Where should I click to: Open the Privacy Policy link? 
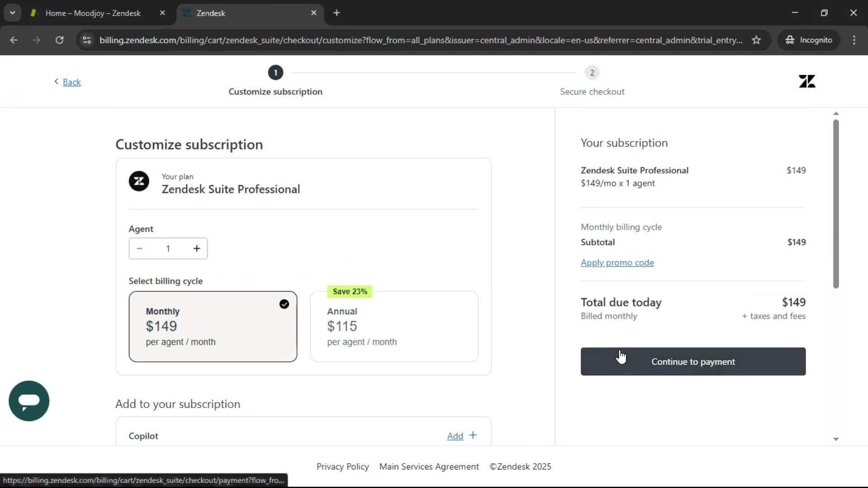coord(343,466)
